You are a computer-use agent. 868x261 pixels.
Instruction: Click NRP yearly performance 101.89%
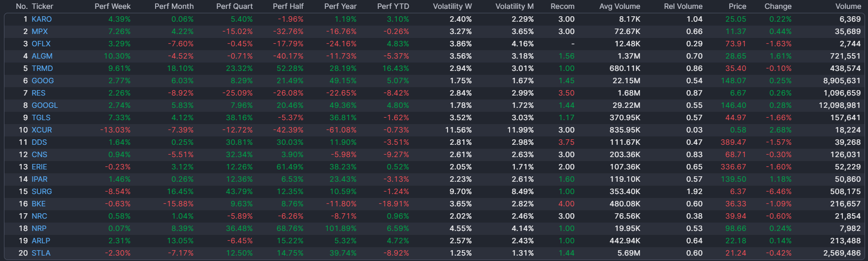click(340, 228)
